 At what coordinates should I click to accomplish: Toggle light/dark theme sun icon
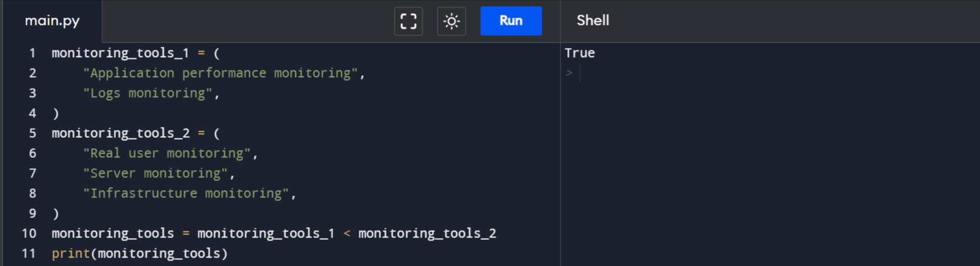click(452, 21)
